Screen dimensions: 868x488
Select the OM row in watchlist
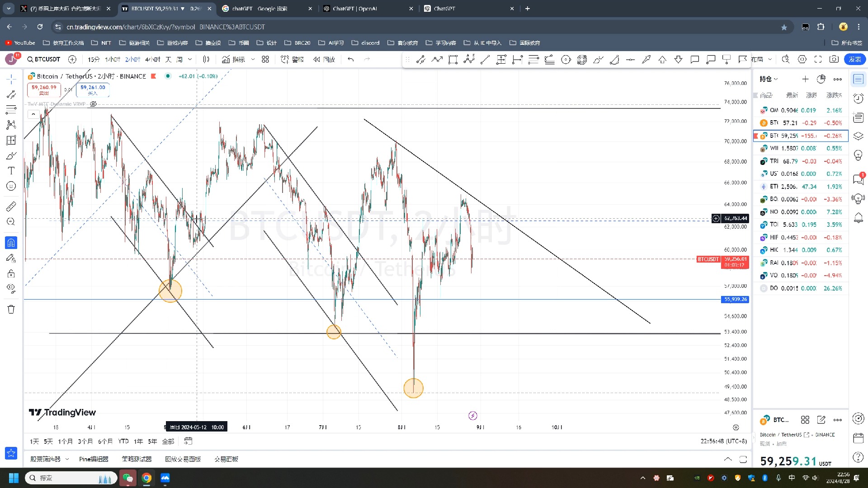[801, 110]
